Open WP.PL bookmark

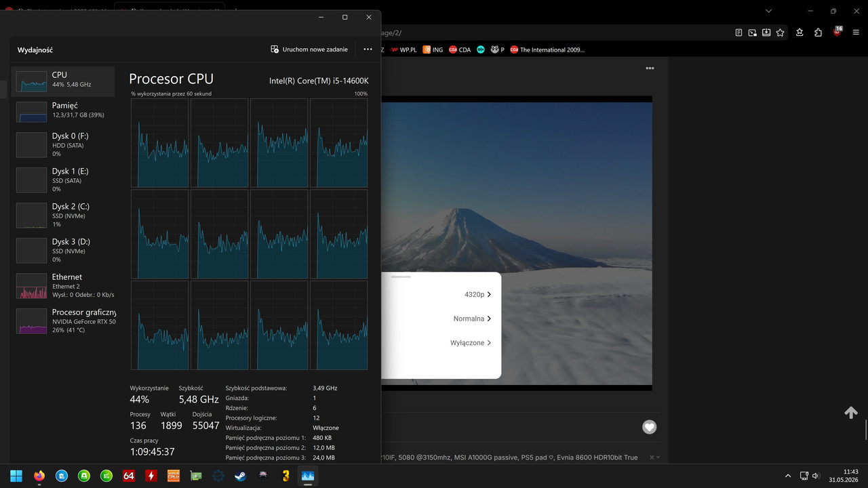tap(403, 49)
